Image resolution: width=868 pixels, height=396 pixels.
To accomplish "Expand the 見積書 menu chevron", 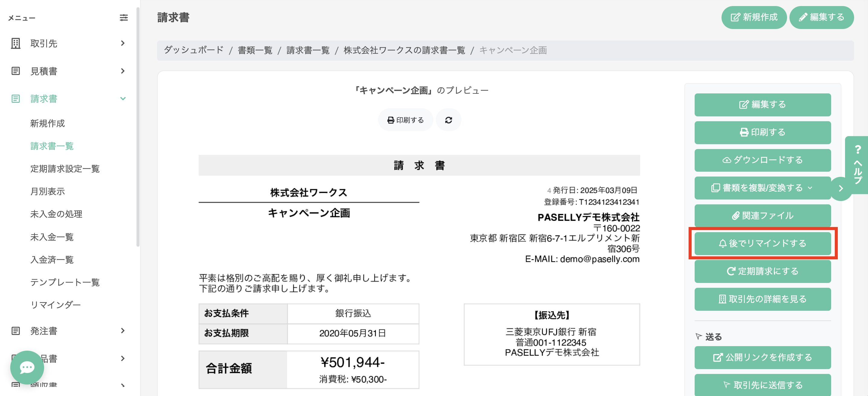I will [123, 71].
